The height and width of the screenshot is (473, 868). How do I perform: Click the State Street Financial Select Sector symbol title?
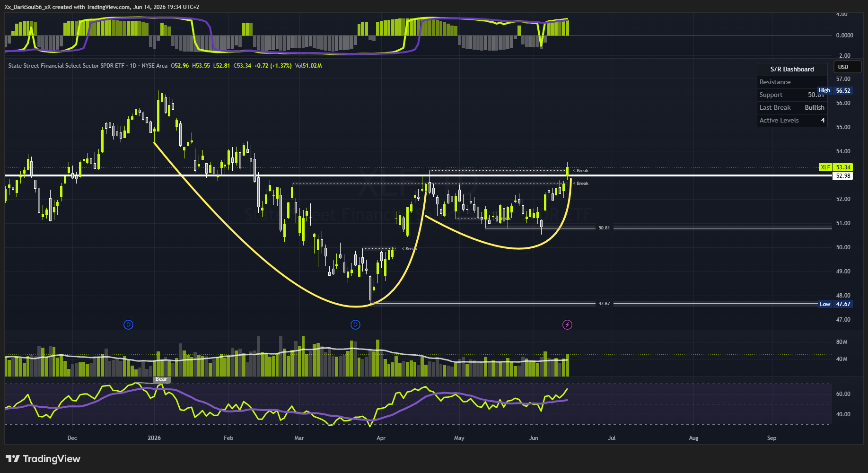click(x=66, y=66)
